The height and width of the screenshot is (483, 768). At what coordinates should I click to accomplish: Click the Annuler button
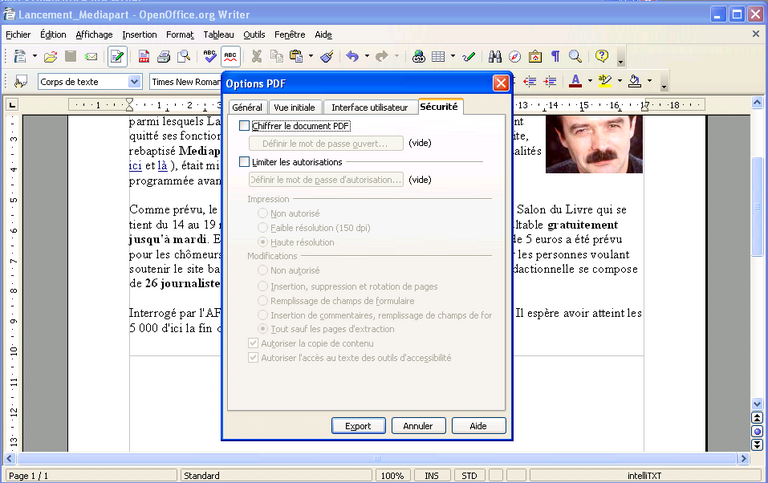point(418,426)
